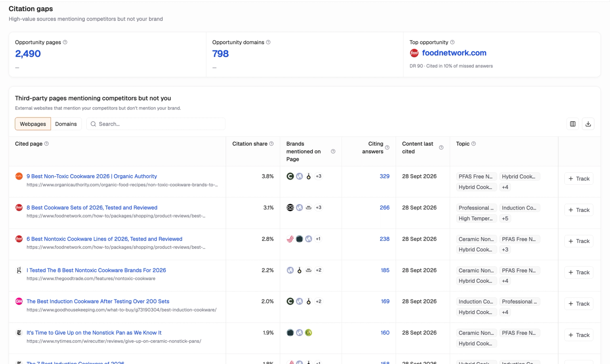Open 6 Best Nontoxic Cookware Lines link

(105, 239)
